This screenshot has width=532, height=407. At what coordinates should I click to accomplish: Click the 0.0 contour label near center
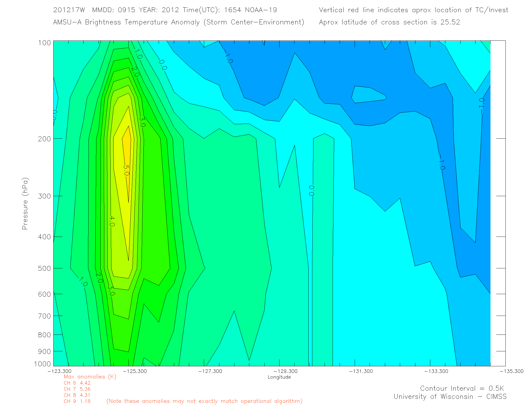point(312,190)
